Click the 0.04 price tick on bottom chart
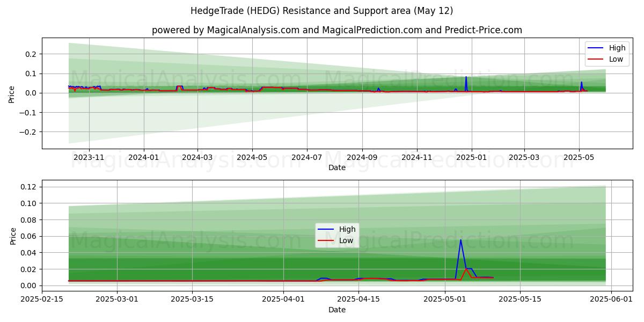The width and height of the screenshot is (644, 322). click(29, 253)
